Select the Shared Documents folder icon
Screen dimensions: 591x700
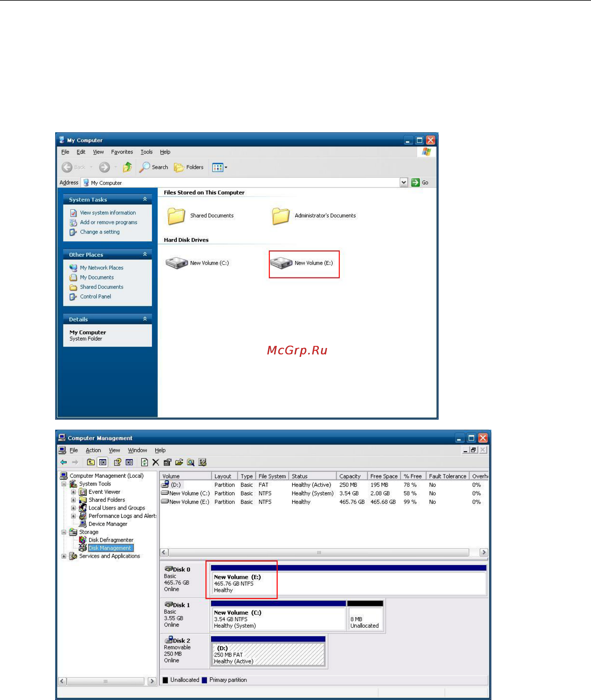click(176, 216)
